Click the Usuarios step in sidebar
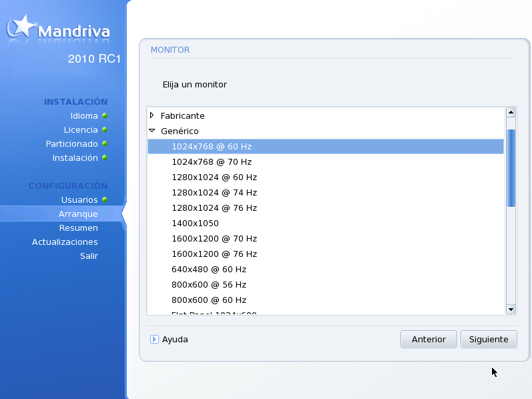Image resolution: width=532 pixels, height=399 pixels. pos(79,200)
